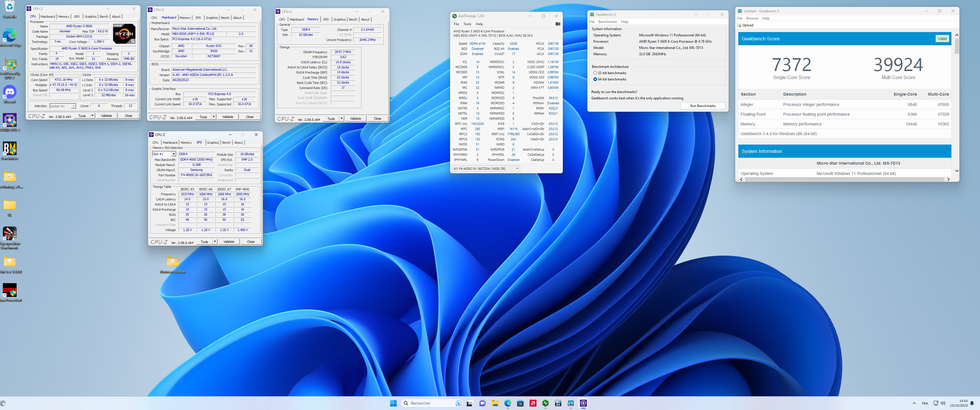980x410 pixels.
Task: Open the Teams chat icon in the taskbar
Action: 482,403
